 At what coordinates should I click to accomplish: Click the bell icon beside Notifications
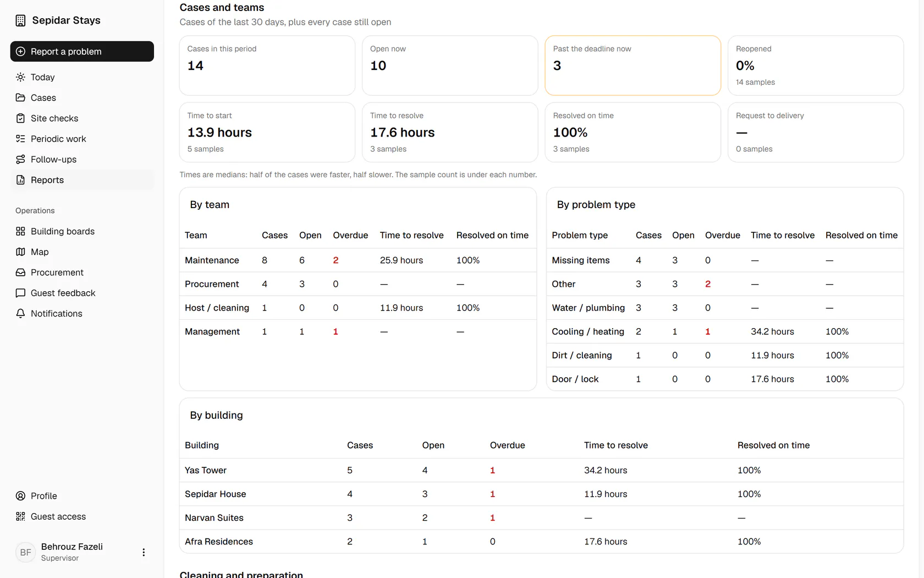[20, 313]
